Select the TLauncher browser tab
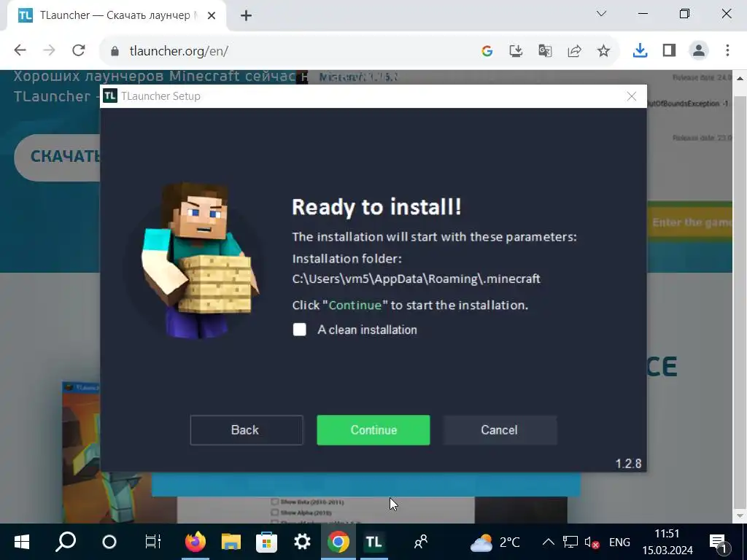 (x=115, y=16)
